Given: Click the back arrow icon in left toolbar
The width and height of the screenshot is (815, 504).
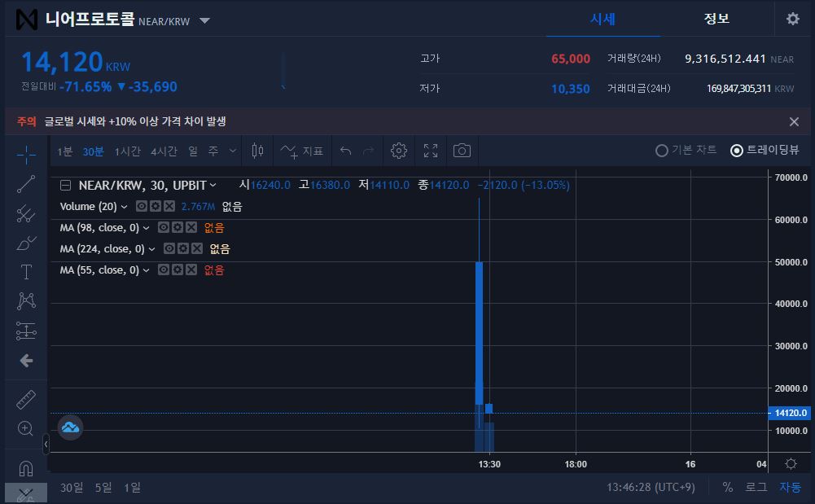Looking at the screenshot, I should pyautogui.click(x=26, y=360).
